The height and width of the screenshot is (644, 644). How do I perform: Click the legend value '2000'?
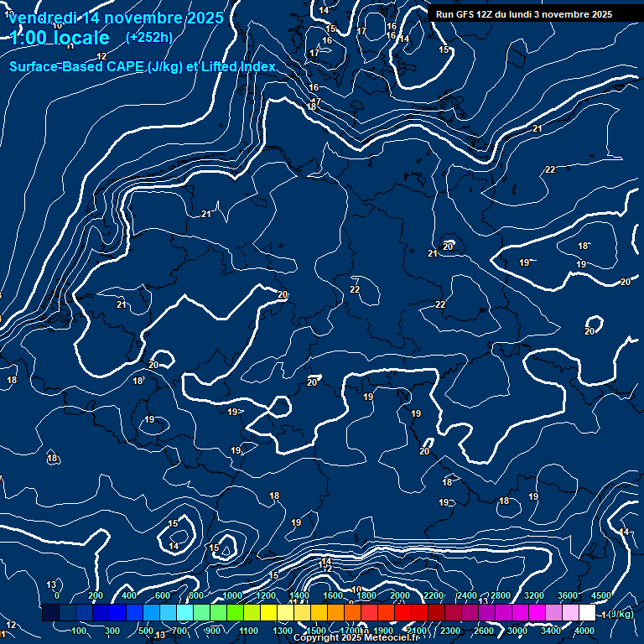click(400, 595)
